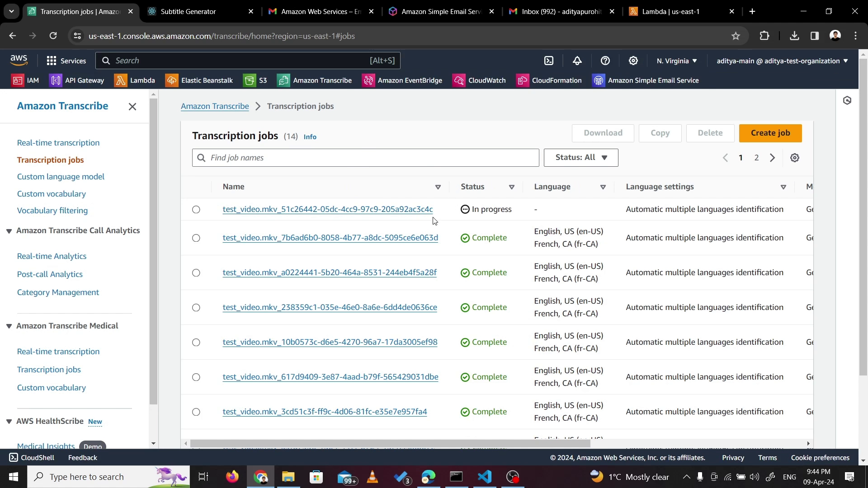Open the AWS support help icon
868x488 pixels.
[605, 61]
